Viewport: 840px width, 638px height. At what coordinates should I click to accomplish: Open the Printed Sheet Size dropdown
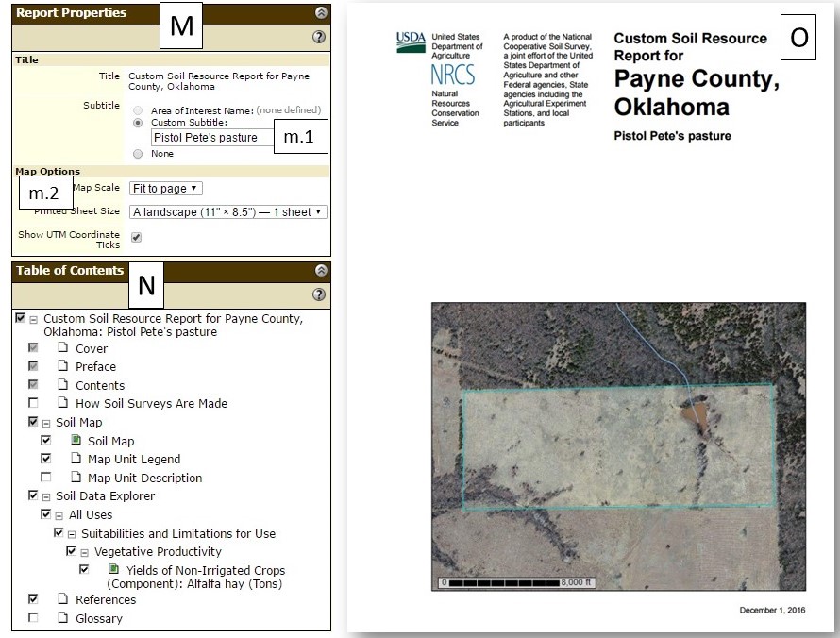click(x=227, y=212)
